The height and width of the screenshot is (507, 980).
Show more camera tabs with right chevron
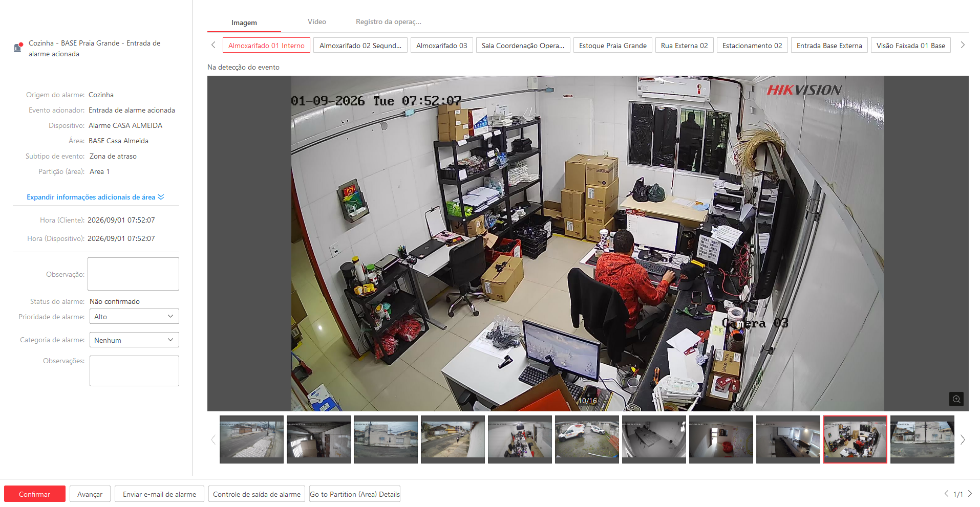pos(963,45)
